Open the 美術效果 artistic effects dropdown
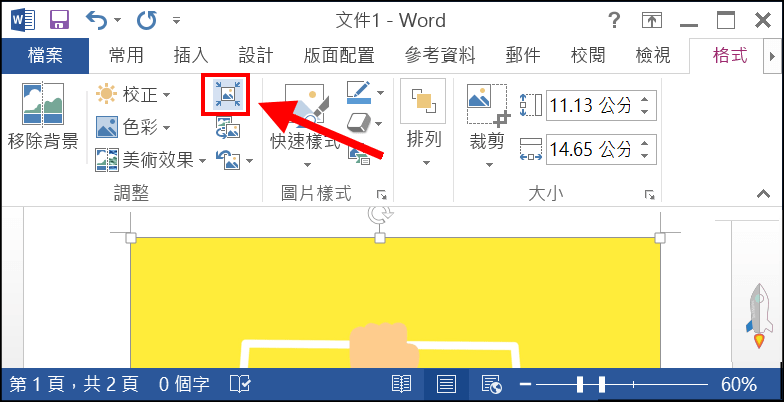This screenshot has height=402, width=784. (x=150, y=160)
